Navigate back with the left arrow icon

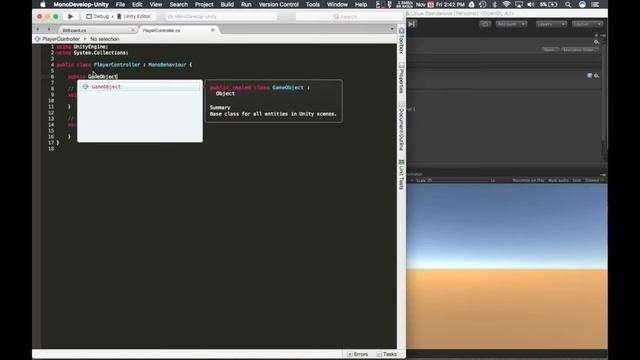(38, 29)
